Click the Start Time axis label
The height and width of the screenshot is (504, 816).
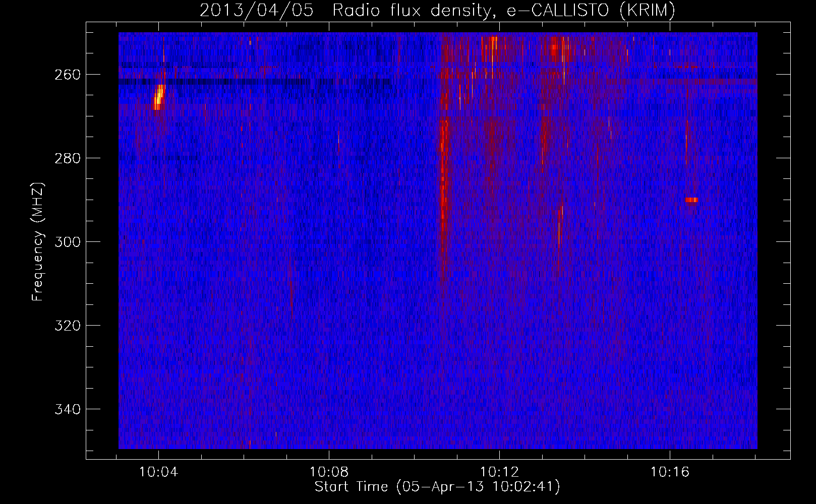point(437,487)
